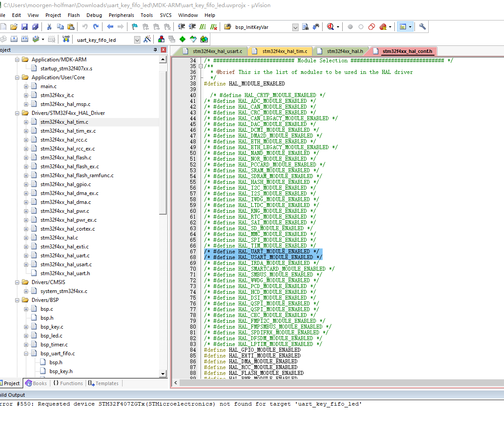Collapse bsp_uart_fifo.c node
This screenshot has width=504, height=435.
(x=26, y=354)
